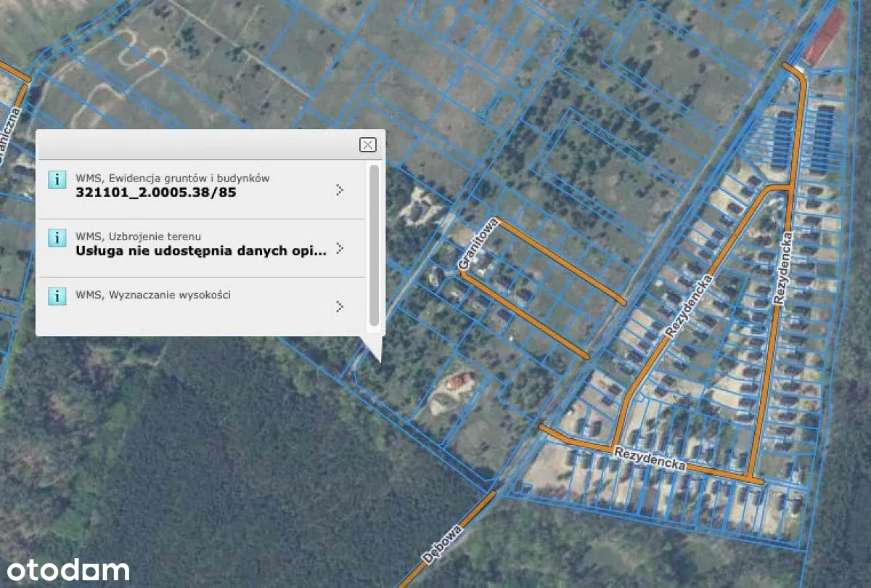Click the popup's vertical scrollbar

click(374, 245)
